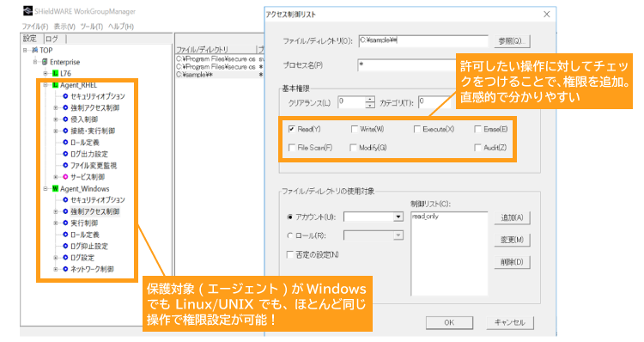Viewport: 644px width, 342px height.
Task: Expand 実行制御 tree node
Action: tap(56, 223)
